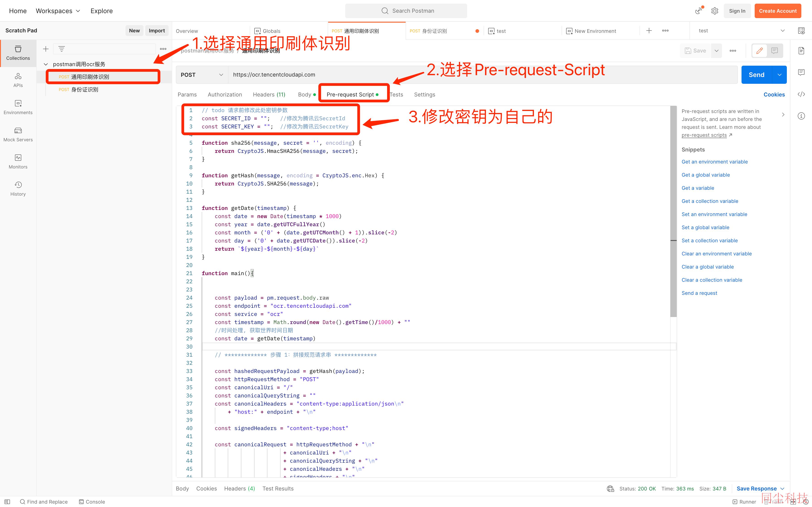Insert the Set a global variable snippet
Viewport: 812px width, 507px height.
point(705,227)
